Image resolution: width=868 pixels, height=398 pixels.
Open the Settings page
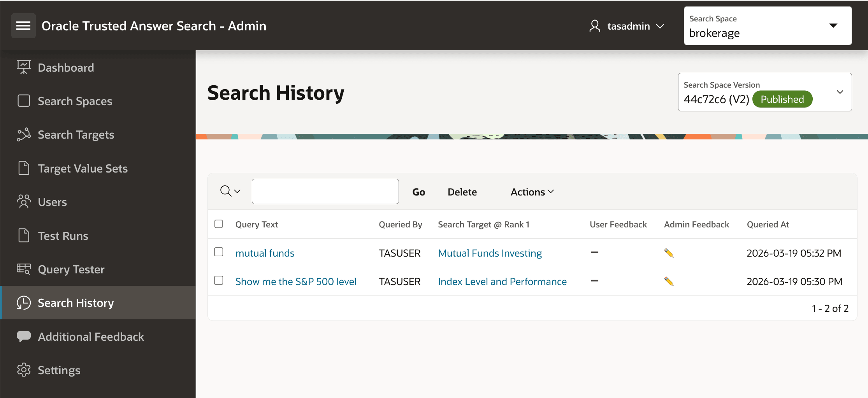point(59,370)
